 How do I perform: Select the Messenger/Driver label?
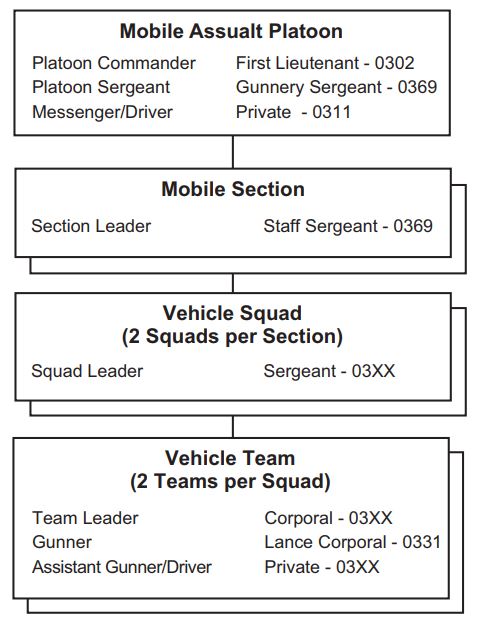102,112
